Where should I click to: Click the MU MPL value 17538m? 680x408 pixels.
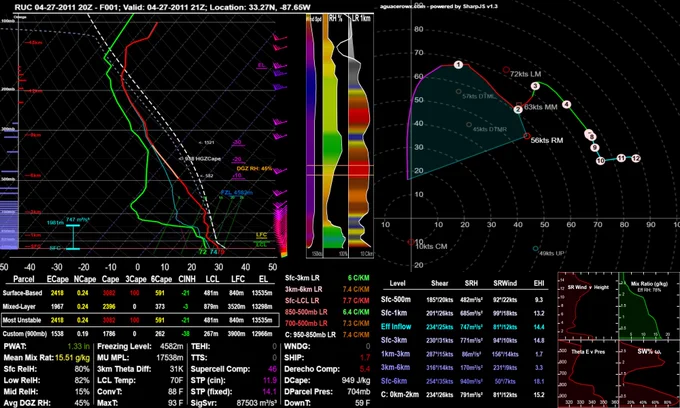pos(169,358)
